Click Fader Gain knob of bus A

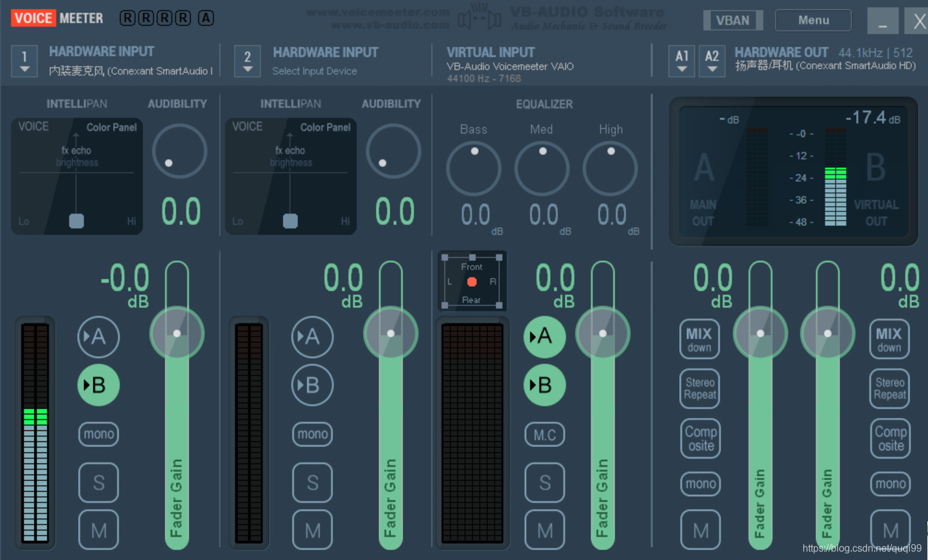[x=760, y=333]
